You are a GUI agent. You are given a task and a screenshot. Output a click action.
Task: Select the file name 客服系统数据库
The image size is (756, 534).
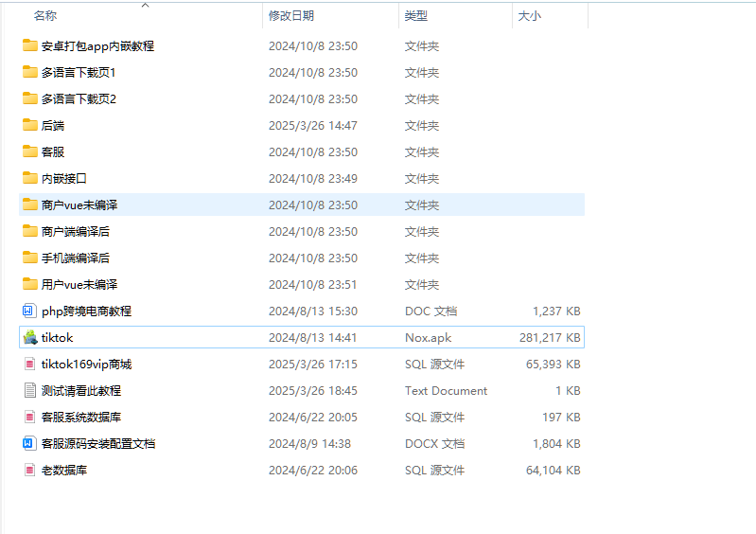tap(81, 418)
